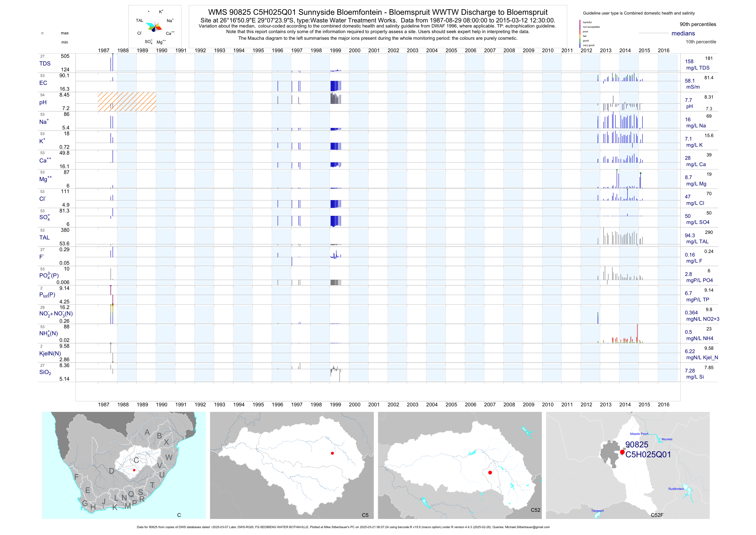Image resolution: width=756 pixels, height=535 pixels.
Task: Select the pH parameter row label
Action: 43,102
